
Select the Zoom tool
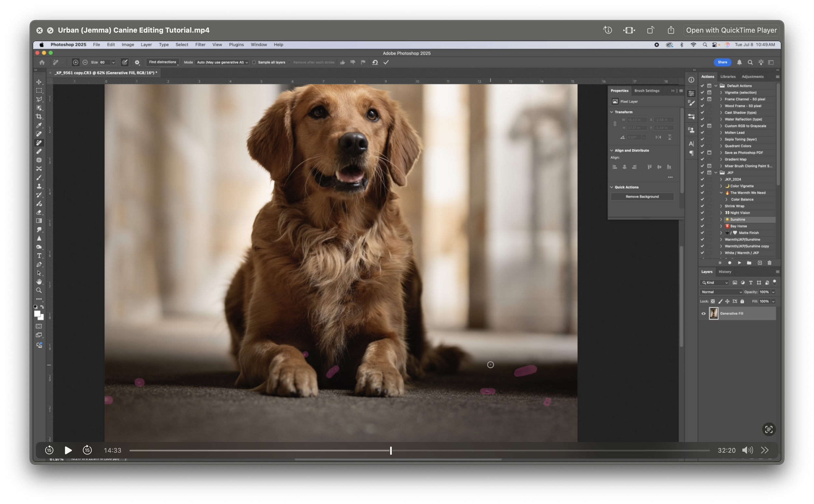click(x=39, y=290)
